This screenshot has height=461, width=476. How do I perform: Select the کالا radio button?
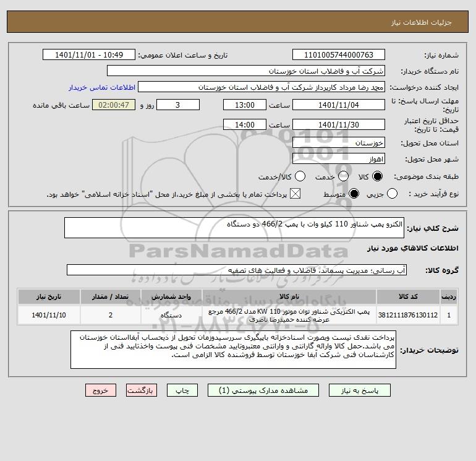pos(377,176)
